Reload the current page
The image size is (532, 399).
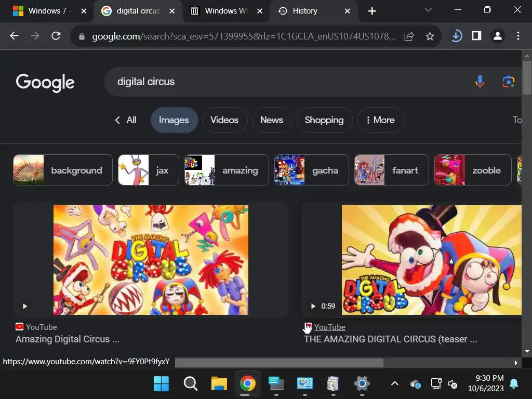point(56,36)
